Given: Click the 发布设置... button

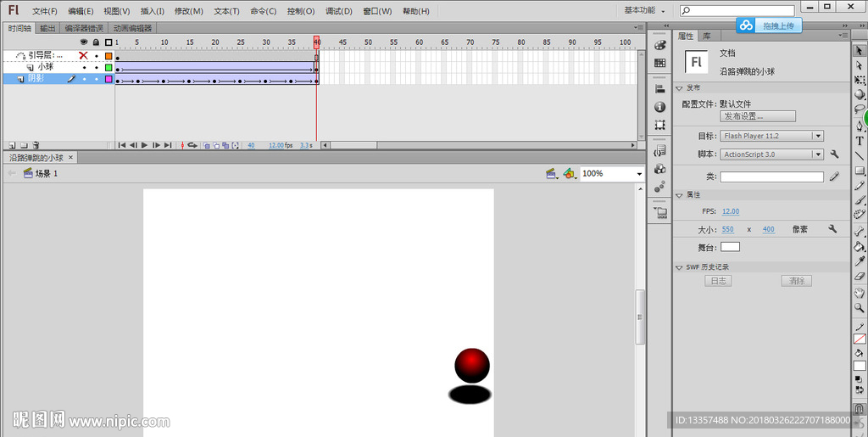Looking at the screenshot, I should 758,116.
